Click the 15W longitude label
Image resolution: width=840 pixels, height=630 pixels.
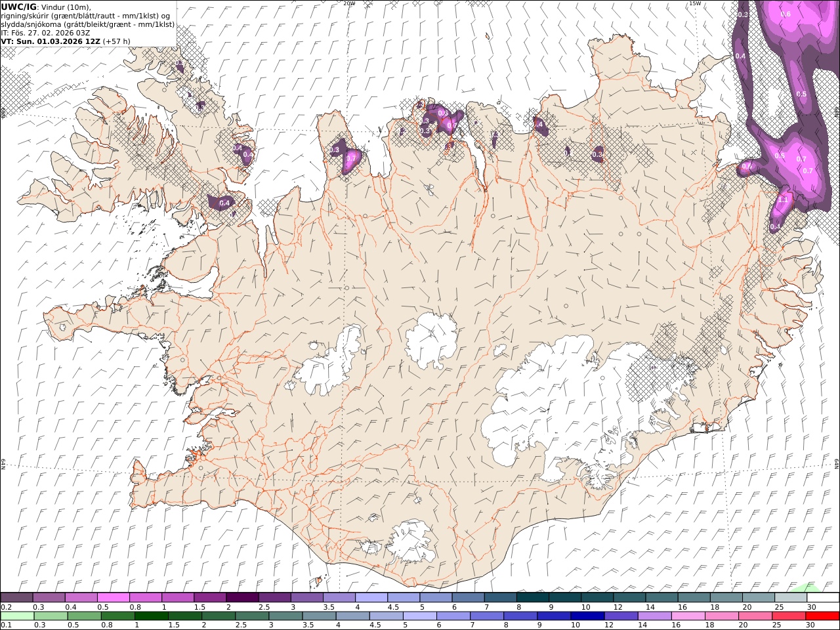pyautogui.click(x=695, y=3)
